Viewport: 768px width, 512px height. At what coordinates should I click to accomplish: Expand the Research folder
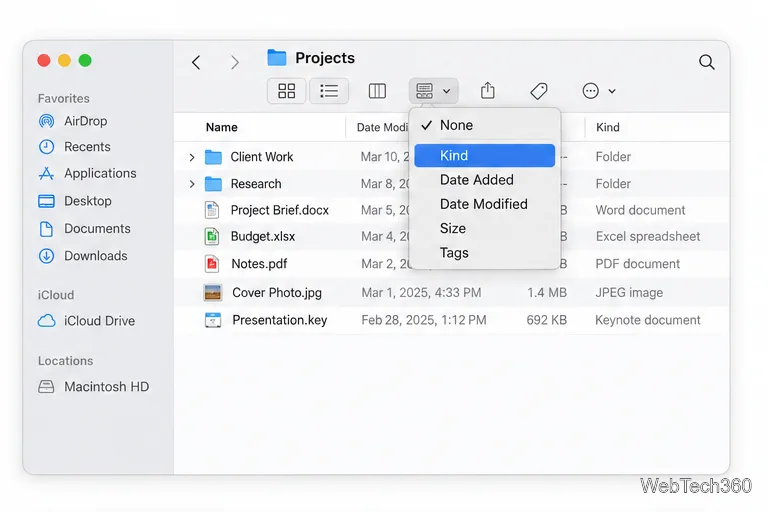coord(192,184)
